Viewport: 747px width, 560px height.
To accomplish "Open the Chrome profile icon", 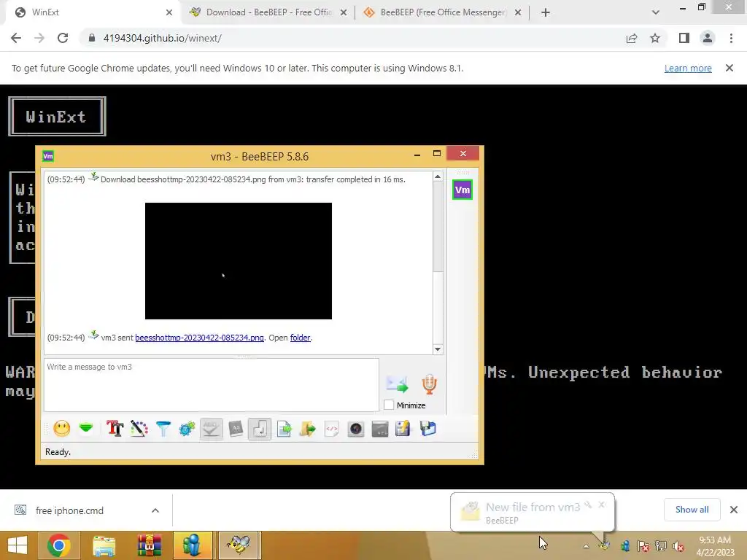I will [708, 38].
